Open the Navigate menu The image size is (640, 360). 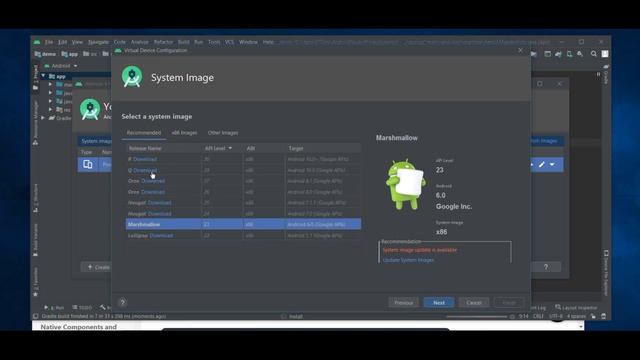(98, 42)
